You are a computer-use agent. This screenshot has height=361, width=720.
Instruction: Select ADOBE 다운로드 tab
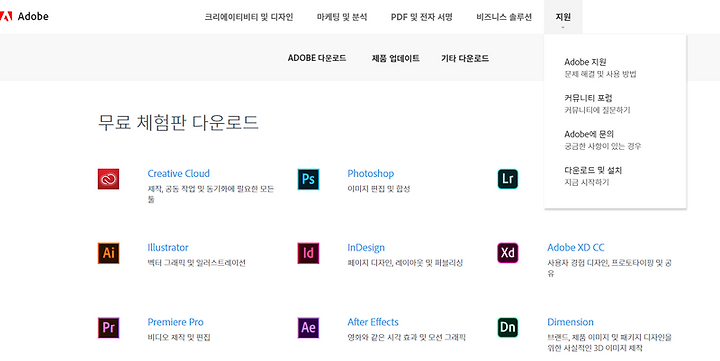[317, 58]
